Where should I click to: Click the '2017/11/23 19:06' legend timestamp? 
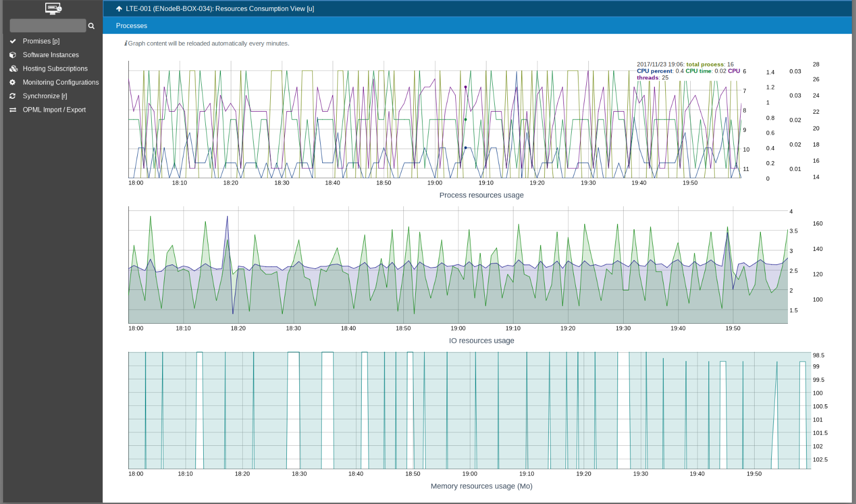(x=661, y=64)
